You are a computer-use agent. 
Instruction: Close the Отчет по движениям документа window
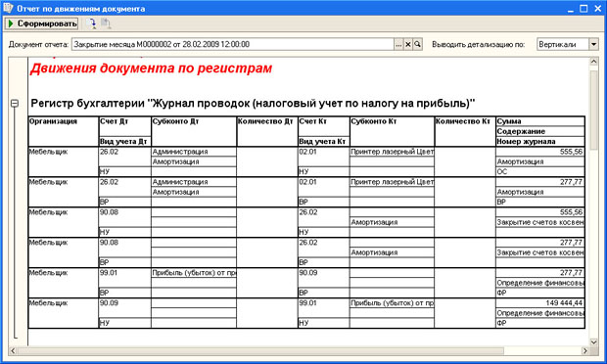coord(598,9)
